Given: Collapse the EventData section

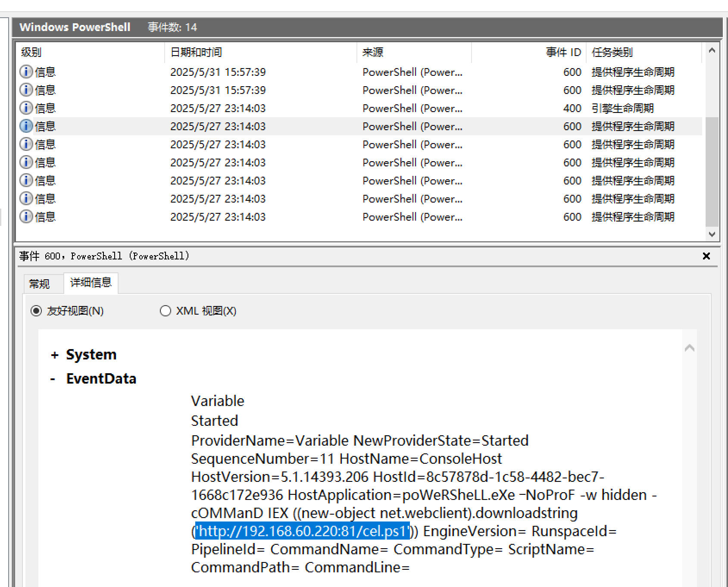Looking at the screenshot, I should tap(53, 378).
